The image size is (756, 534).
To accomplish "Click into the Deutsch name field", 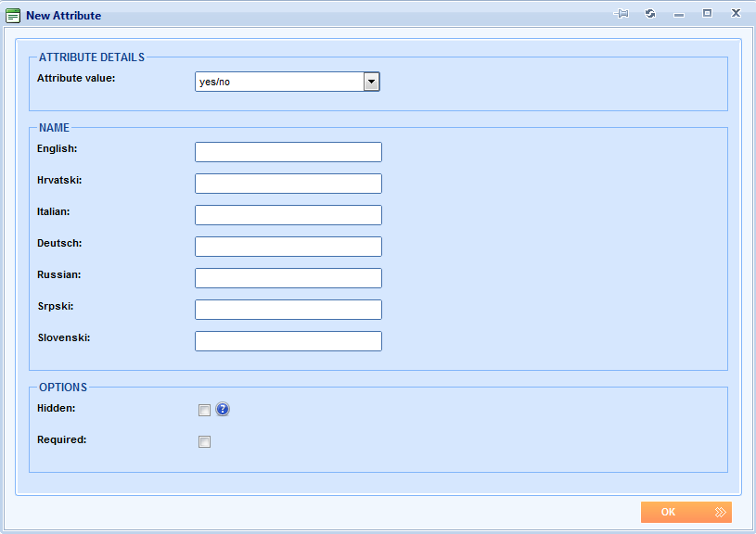I will point(288,247).
